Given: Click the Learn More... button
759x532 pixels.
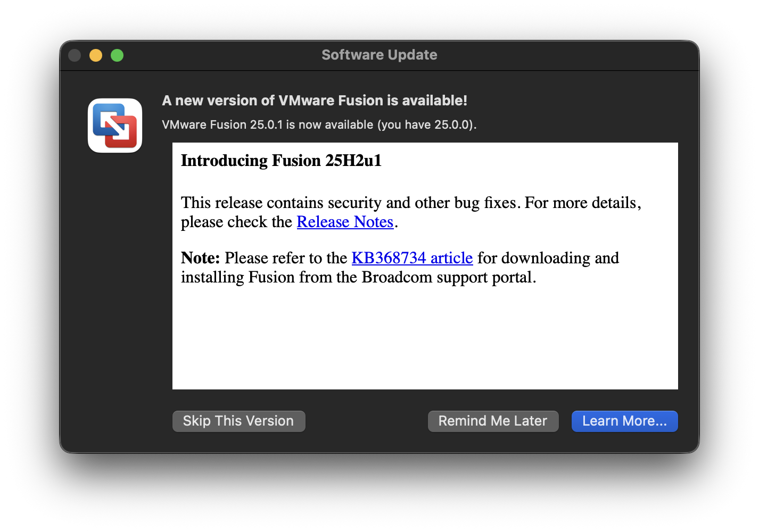Looking at the screenshot, I should tap(624, 421).
